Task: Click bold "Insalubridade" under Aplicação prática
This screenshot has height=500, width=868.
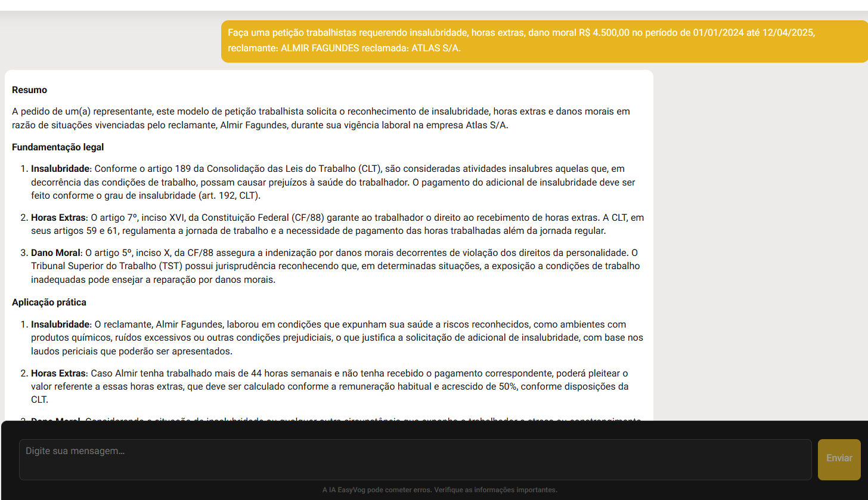Action: [x=60, y=325]
